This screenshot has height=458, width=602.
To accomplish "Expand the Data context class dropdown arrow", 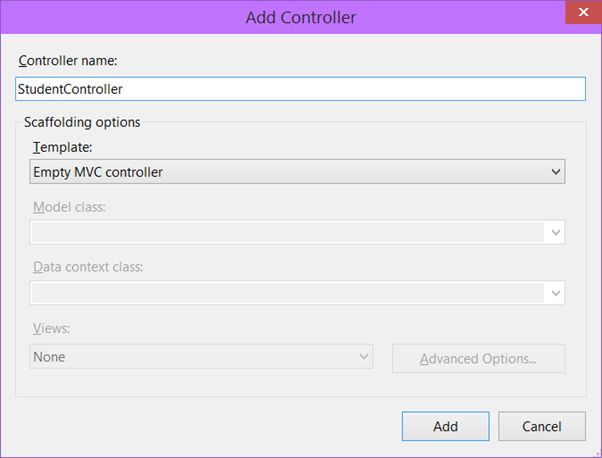I will point(555,293).
